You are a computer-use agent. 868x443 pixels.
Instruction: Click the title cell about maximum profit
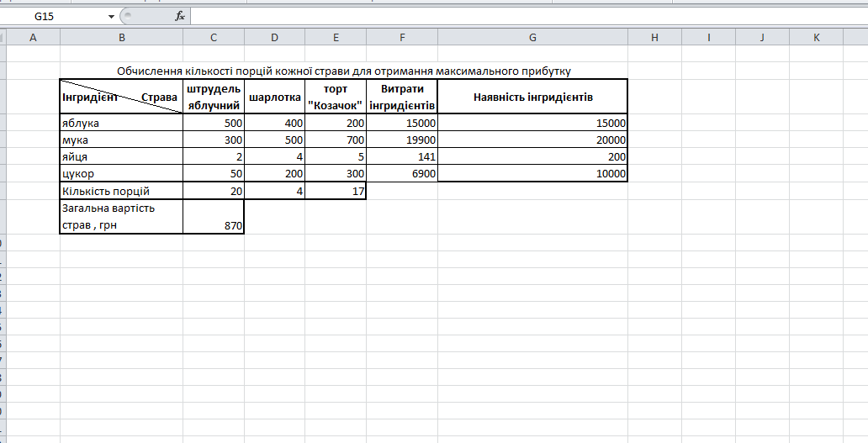point(344,71)
